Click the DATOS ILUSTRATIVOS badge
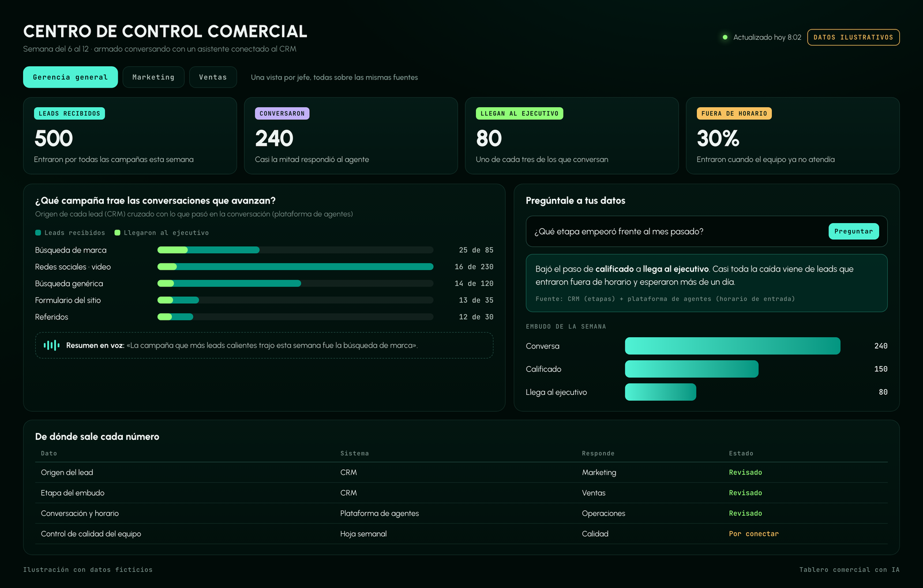The width and height of the screenshot is (923, 588). (853, 37)
